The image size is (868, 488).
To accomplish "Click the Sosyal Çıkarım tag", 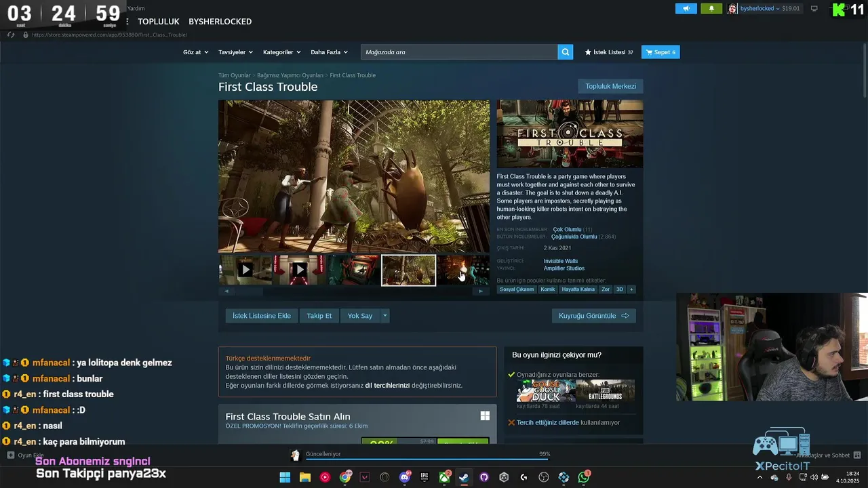I will [517, 289].
